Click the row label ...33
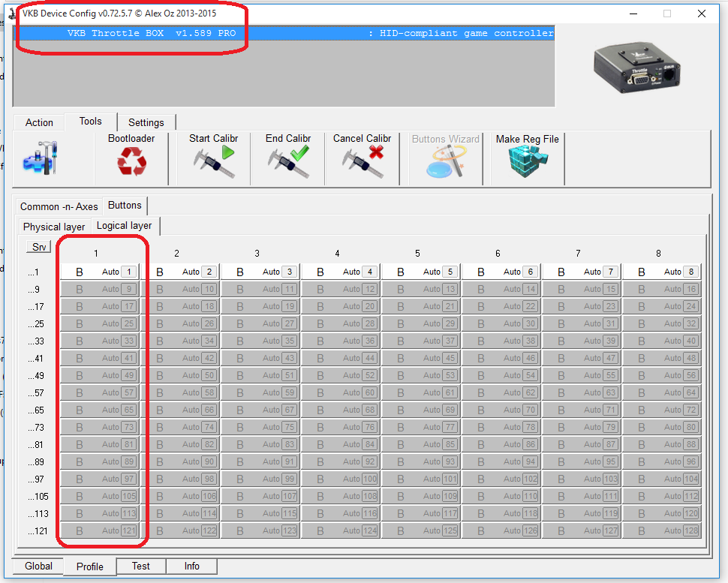This screenshot has width=728, height=583. coord(36,341)
